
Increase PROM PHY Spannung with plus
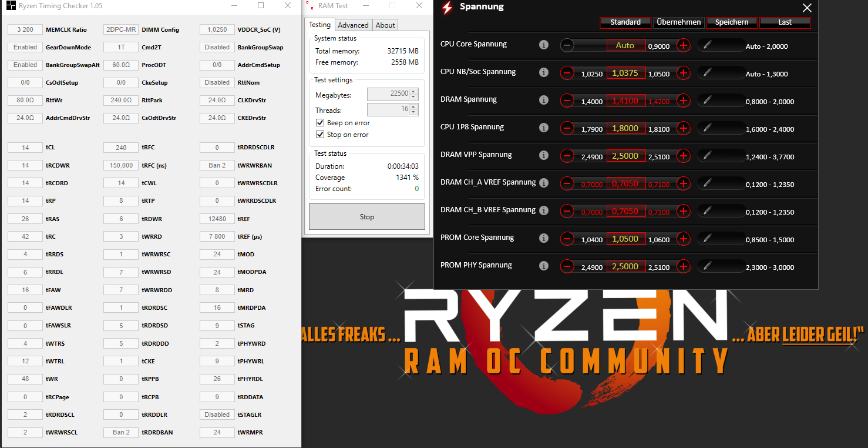684,266
